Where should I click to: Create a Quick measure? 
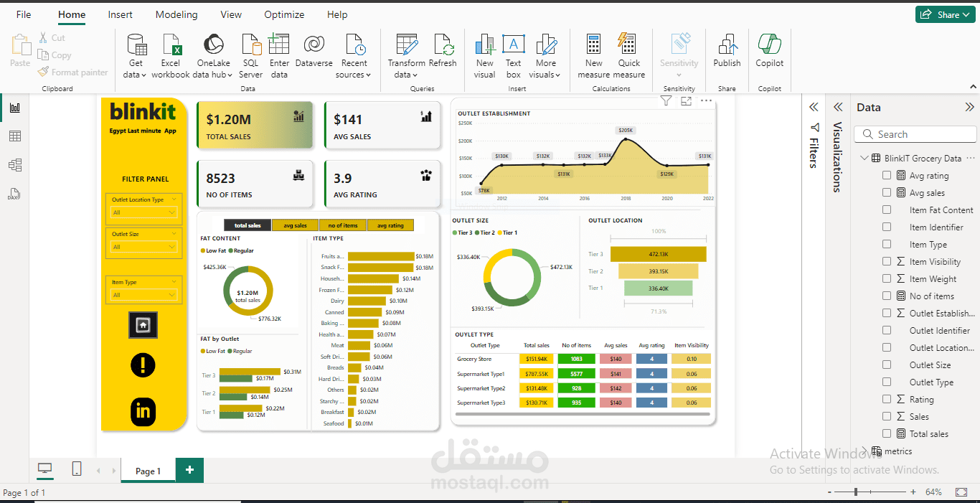click(629, 56)
